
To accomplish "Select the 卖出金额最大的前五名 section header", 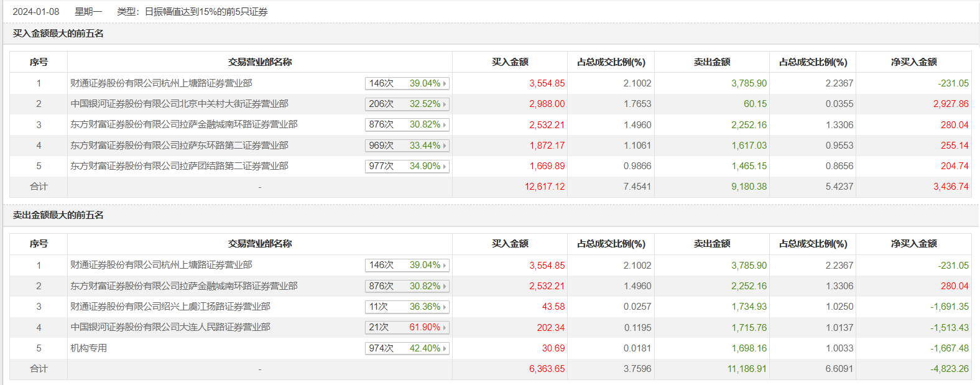I will pyautogui.click(x=58, y=215).
